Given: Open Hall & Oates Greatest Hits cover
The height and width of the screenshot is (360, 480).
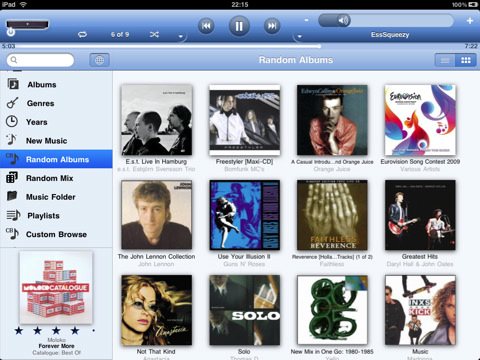Looking at the screenshot, I should [420, 215].
